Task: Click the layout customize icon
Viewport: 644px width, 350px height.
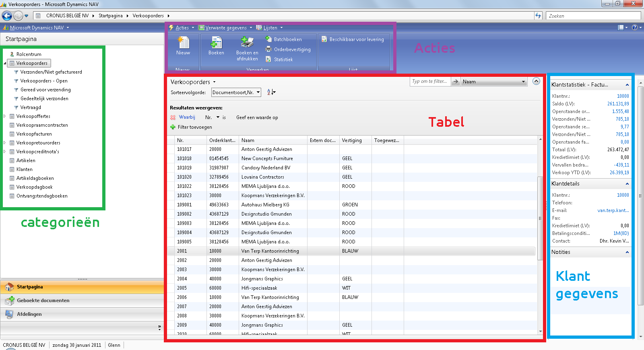Action: click(x=622, y=27)
